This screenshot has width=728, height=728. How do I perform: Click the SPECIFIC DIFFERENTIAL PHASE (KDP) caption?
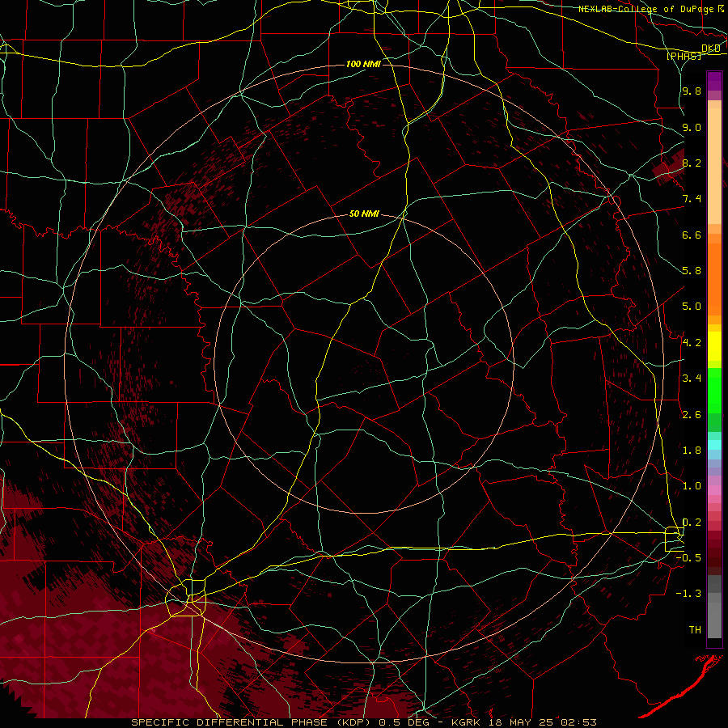(252, 722)
